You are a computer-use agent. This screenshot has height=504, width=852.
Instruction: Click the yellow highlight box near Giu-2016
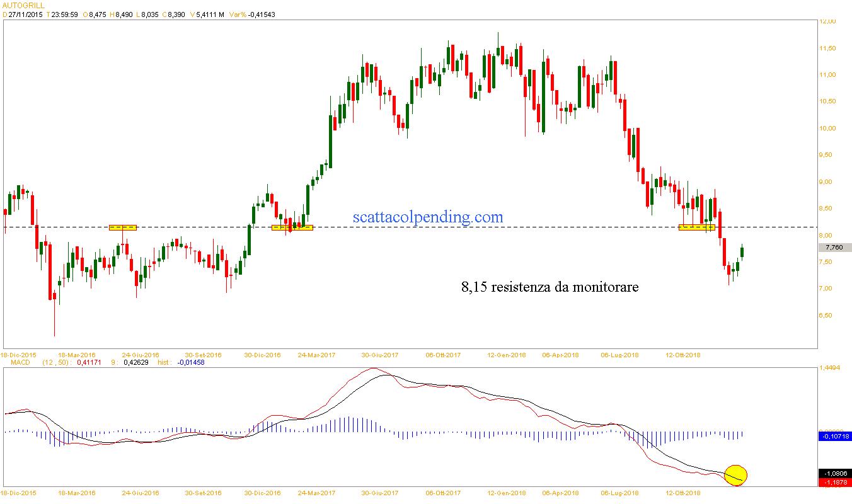pos(122,227)
